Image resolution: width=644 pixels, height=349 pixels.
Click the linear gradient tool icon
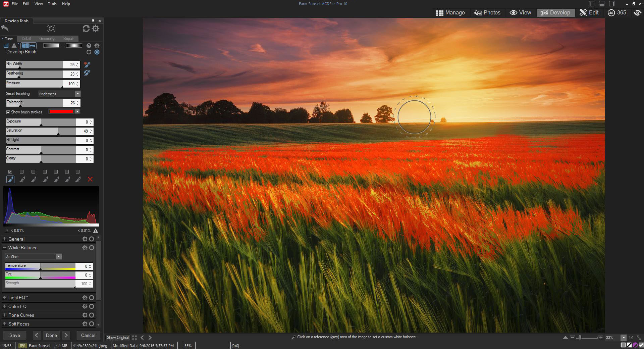pyautogui.click(x=51, y=46)
